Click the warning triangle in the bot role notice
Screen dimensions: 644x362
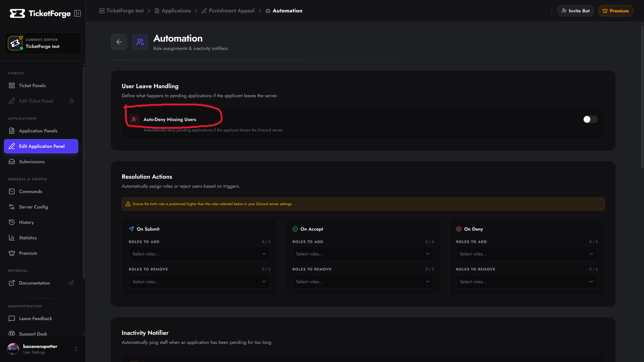[128, 204]
